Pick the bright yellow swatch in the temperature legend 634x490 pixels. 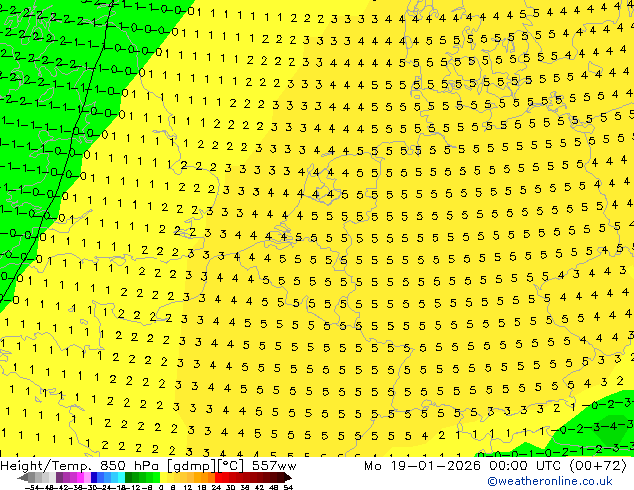(163, 477)
